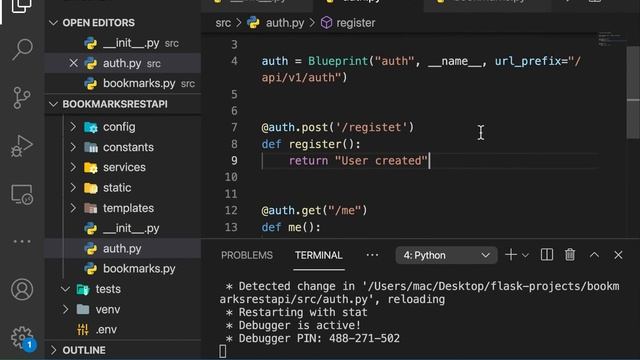Create a new terminal with plus icon
This screenshot has height=360, width=640.
pyautogui.click(x=511, y=255)
